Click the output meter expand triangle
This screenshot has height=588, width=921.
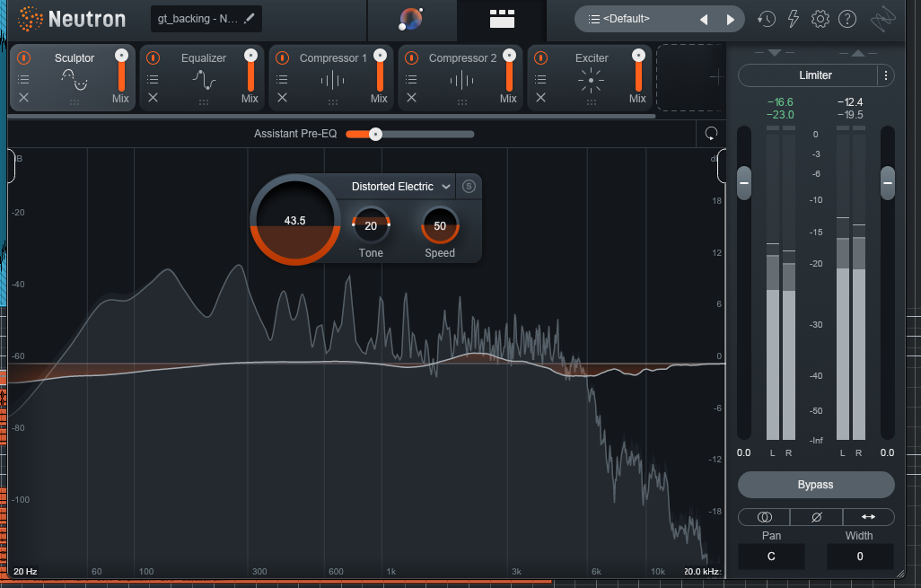(x=858, y=53)
